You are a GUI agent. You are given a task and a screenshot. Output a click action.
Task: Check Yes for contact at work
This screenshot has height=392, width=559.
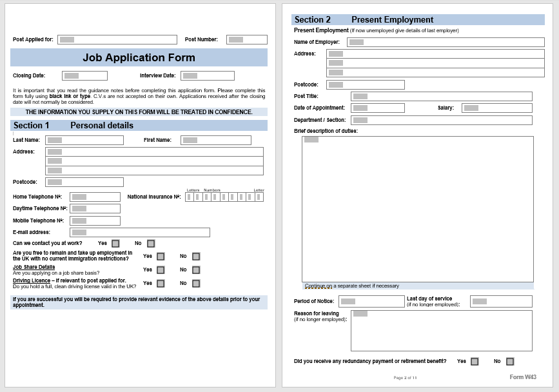click(115, 244)
